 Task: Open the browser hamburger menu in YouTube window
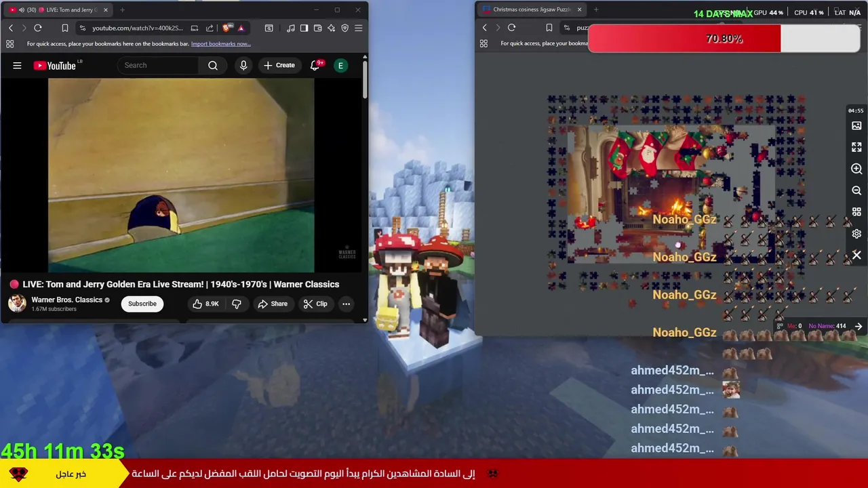coord(359,28)
